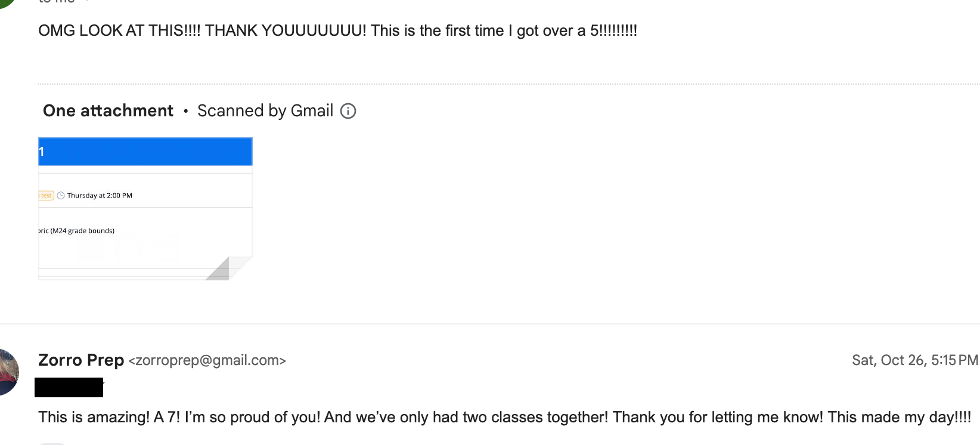
Task: Click the One attachment label
Action: coord(108,111)
